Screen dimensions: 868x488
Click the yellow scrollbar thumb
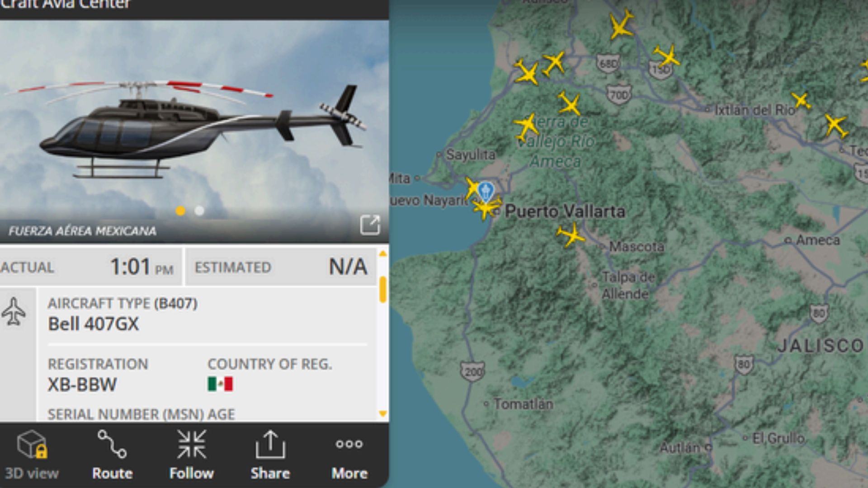[383, 289]
